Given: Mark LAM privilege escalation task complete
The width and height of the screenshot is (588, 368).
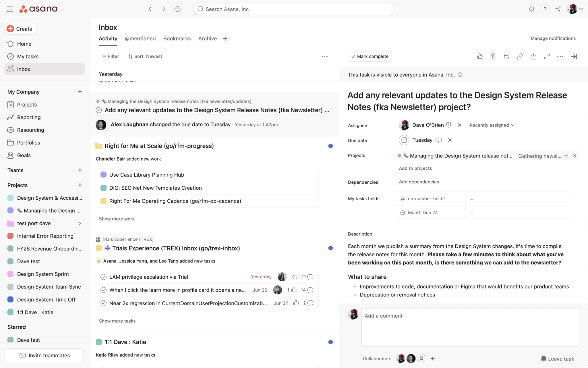Looking at the screenshot, I should (x=103, y=277).
